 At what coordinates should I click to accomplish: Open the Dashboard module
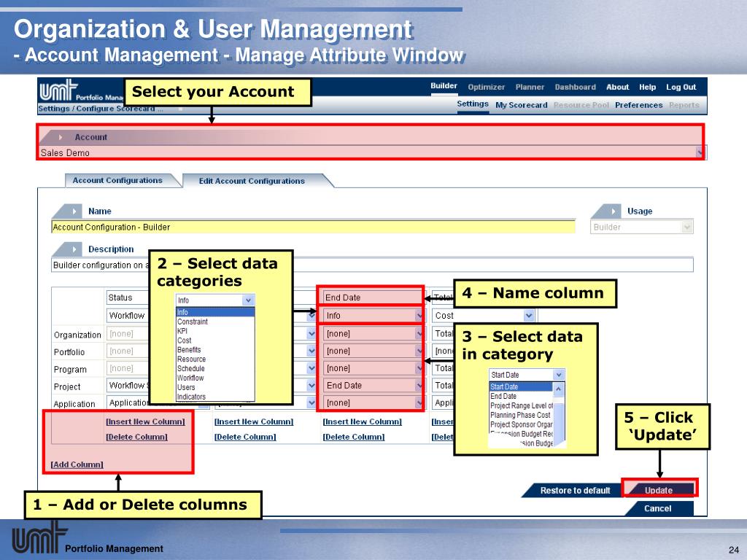click(575, 87)
